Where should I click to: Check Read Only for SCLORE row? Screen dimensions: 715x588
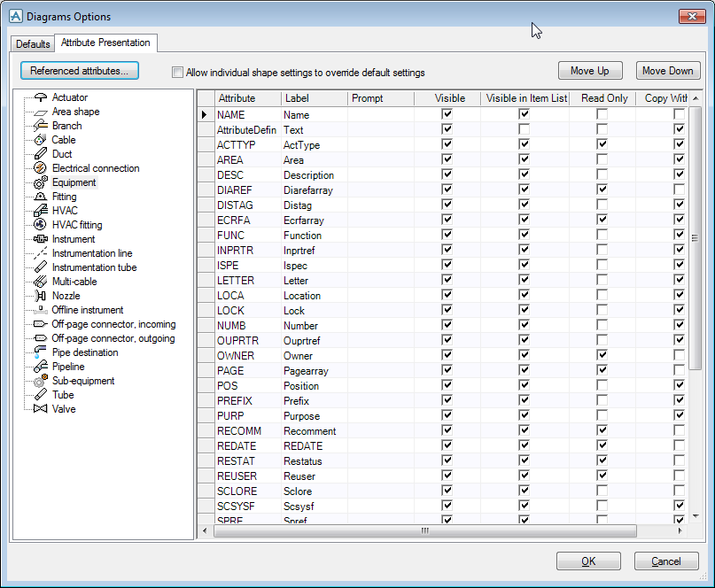602,490
